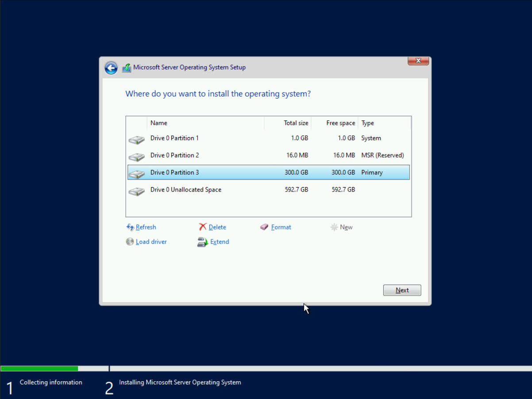Click the Extend link

[220, 242]
